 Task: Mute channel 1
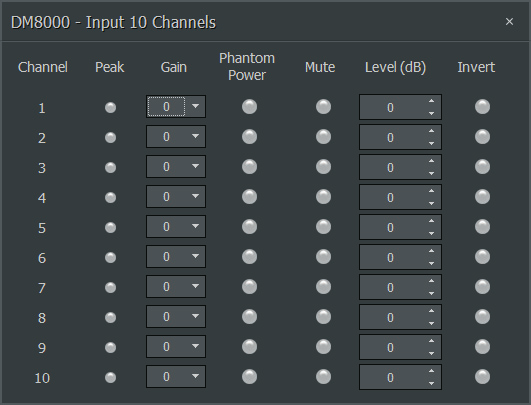click(x=323, y=107)
